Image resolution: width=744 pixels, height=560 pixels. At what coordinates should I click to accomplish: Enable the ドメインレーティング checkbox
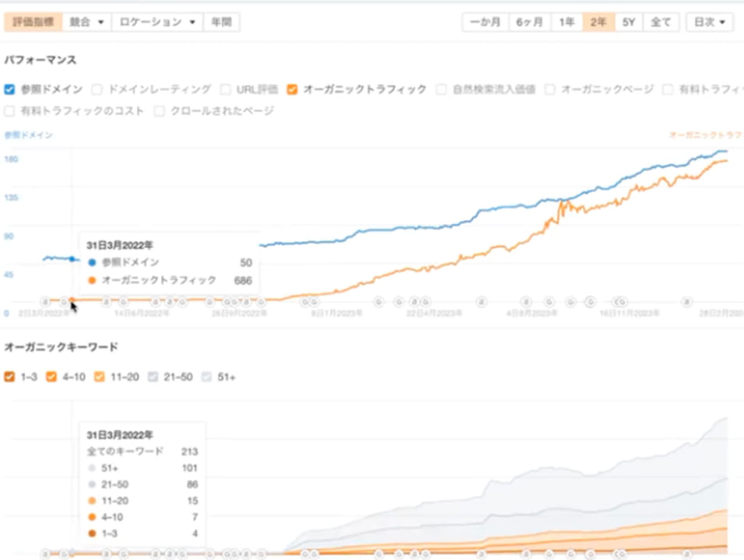click(x=97, y=89)
